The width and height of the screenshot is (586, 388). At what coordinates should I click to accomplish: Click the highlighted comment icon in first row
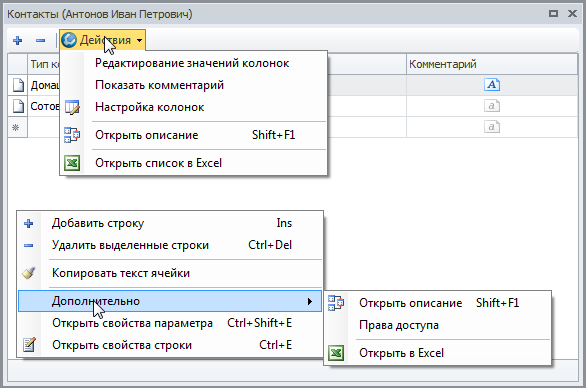tap(492, 85)
